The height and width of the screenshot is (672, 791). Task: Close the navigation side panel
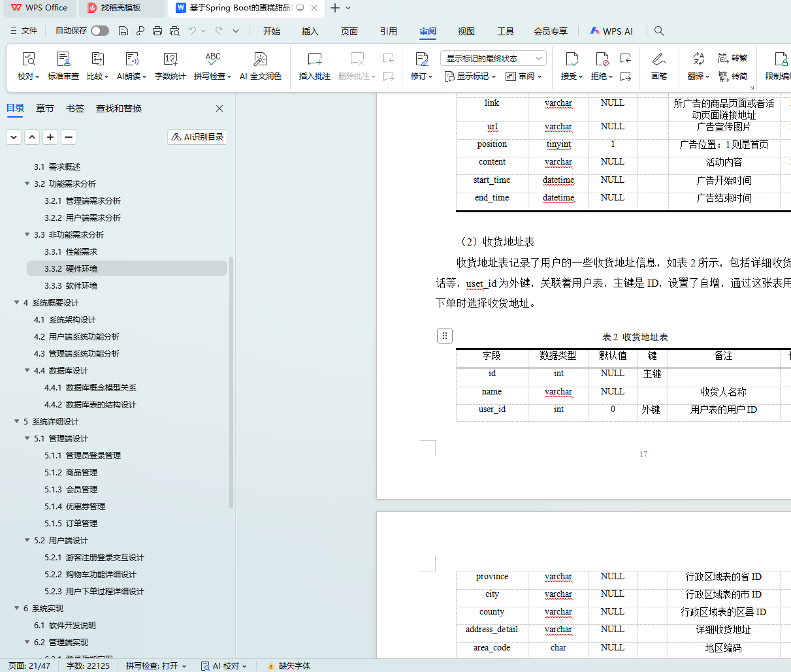(219, 108)
